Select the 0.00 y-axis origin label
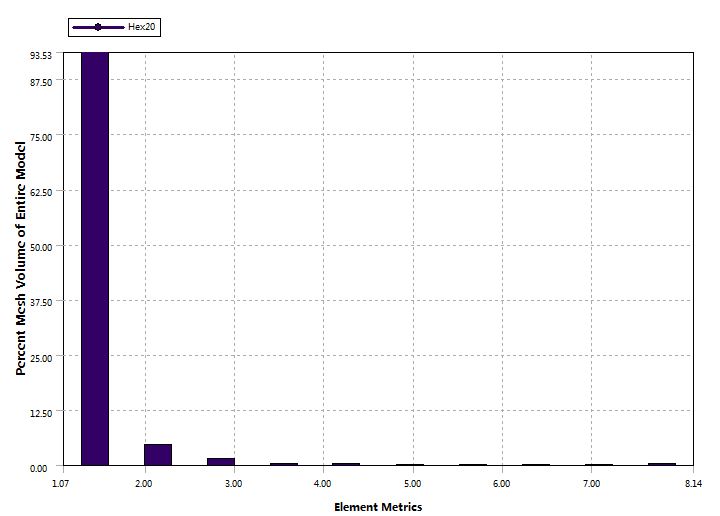 [x=42, y=467]
